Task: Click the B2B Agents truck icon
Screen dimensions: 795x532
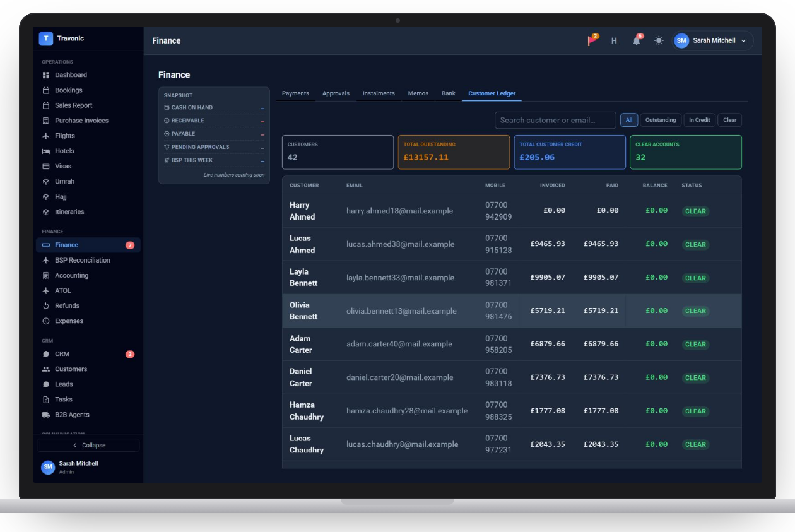Action: coord(46,415)
